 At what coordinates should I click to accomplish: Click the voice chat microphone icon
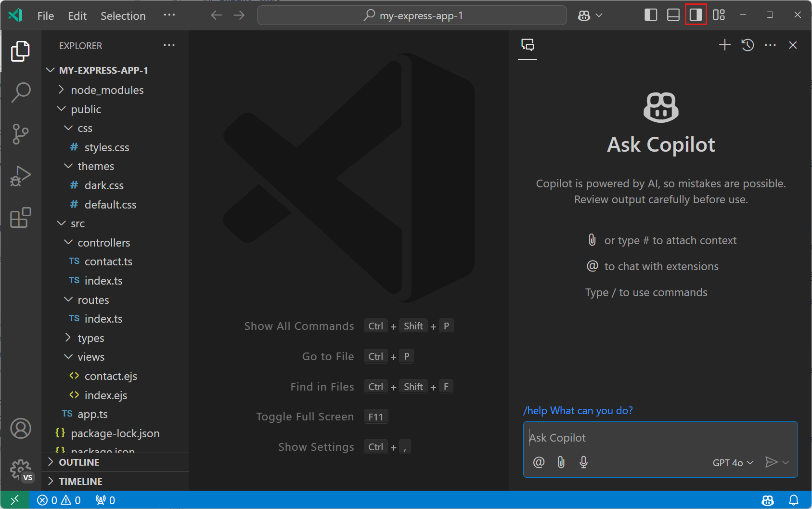(x=583, y=462)
